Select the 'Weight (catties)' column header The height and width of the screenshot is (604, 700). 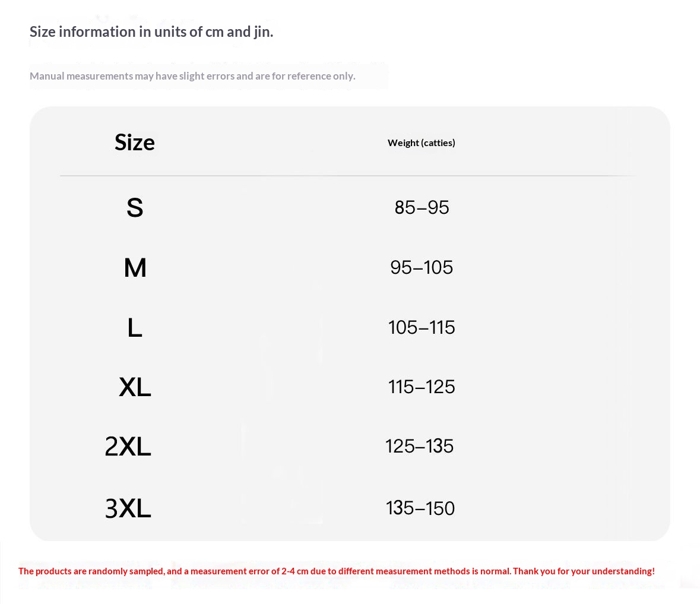[421, 143]
